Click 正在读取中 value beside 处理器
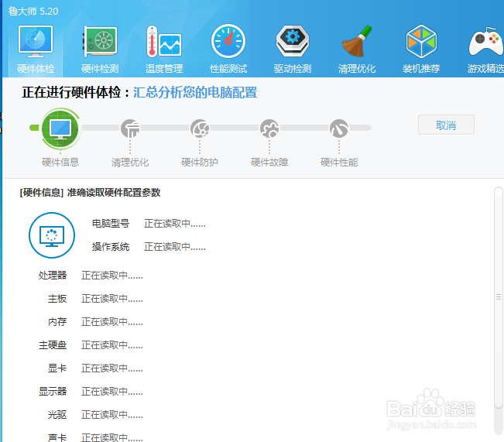Viewport: 504px width, 442px height. 112,276
